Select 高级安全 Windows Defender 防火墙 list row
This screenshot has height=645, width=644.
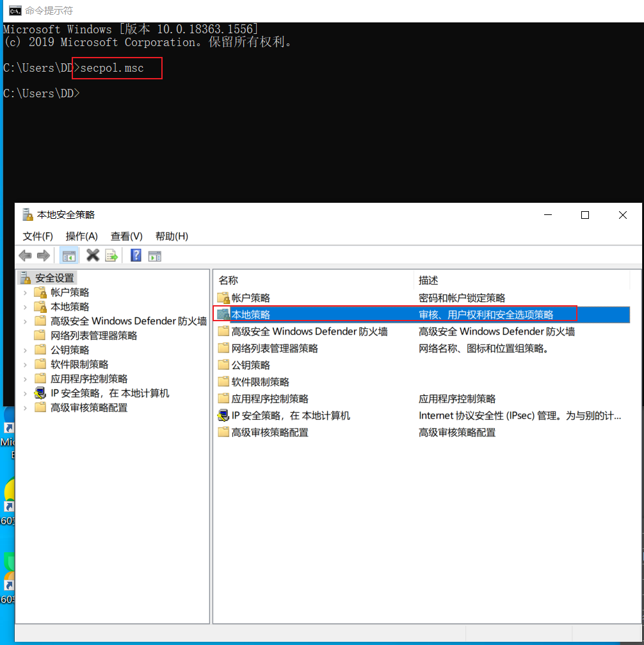coord(423,331)
